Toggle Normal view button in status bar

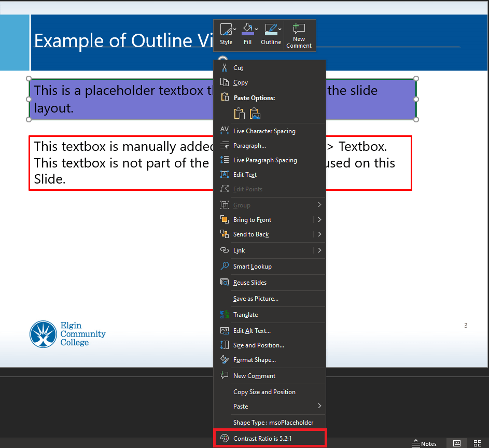(x=457, y=443)
